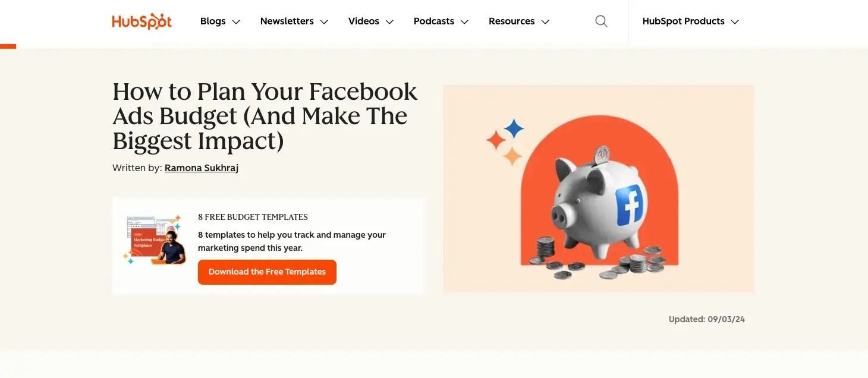The image size is (868, 378).
Task: Click the piggy bank featured image
Action: [x=599, y=188]
